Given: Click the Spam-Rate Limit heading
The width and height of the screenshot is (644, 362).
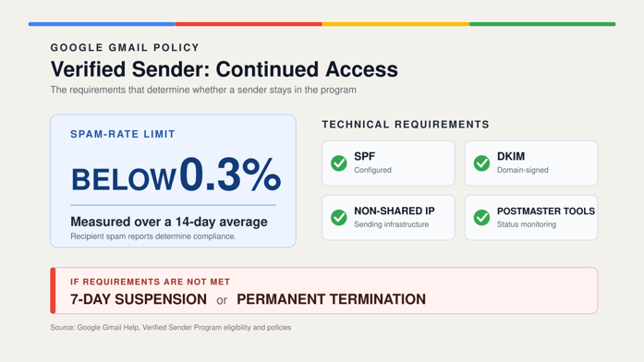Looking at the screenshot, I should 123,134.
